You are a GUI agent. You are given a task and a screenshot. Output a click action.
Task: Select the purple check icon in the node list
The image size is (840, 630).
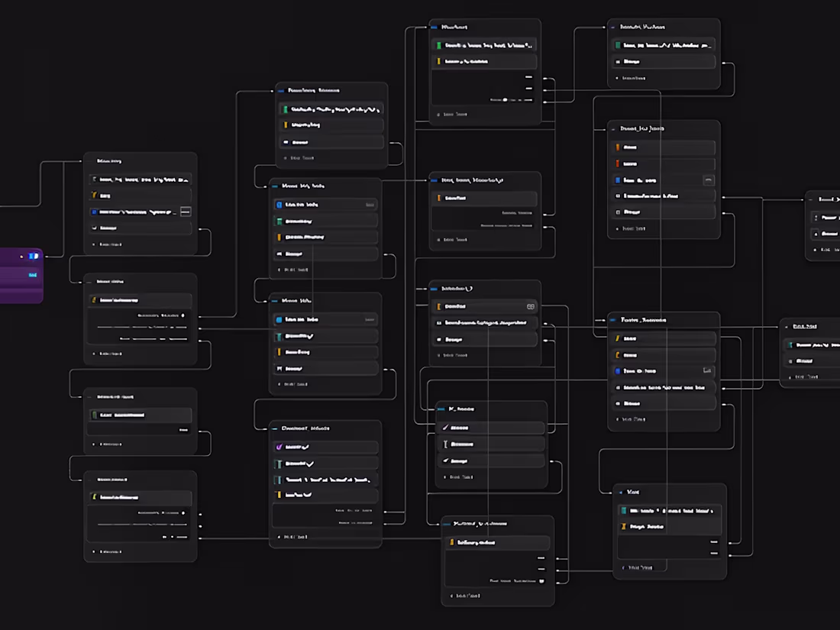tap(279, 447)
